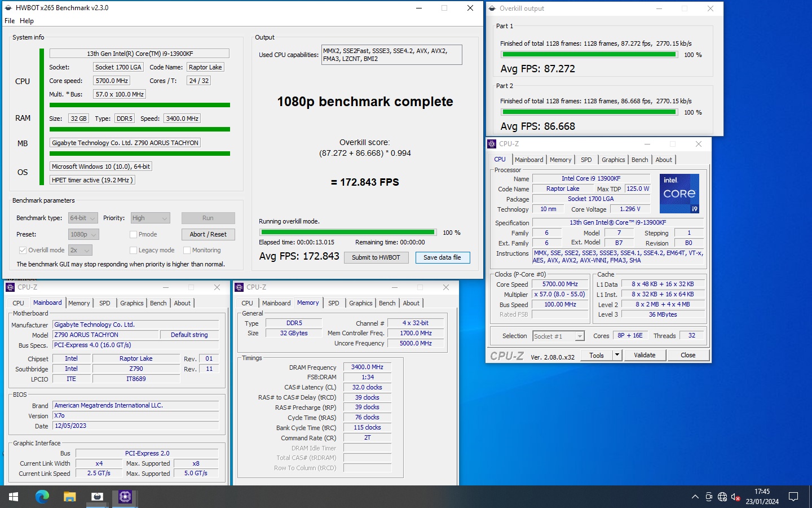
Task: Click CPU-Z Memory window title icon
Action: (x=239, y=287)
